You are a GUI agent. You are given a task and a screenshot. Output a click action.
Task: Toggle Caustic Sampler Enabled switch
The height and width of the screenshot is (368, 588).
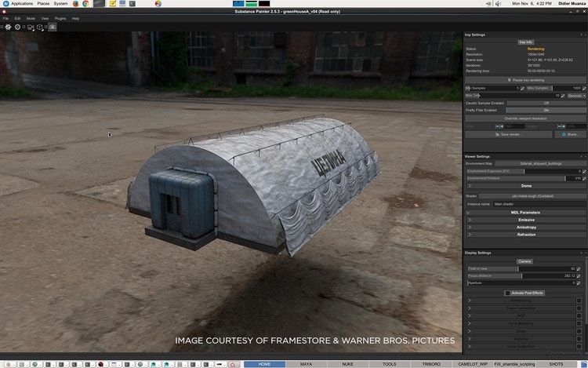(546, 103)
